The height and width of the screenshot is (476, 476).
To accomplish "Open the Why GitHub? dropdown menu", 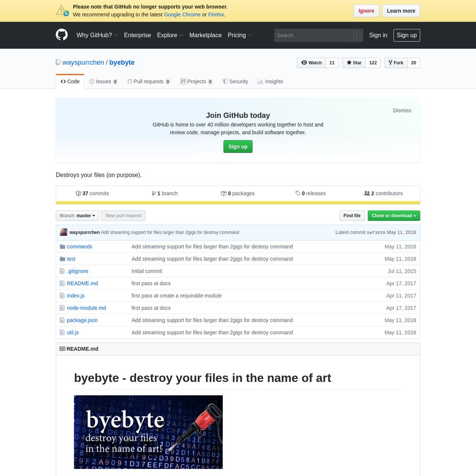I will pyautogui.click(x=97, y=35).
